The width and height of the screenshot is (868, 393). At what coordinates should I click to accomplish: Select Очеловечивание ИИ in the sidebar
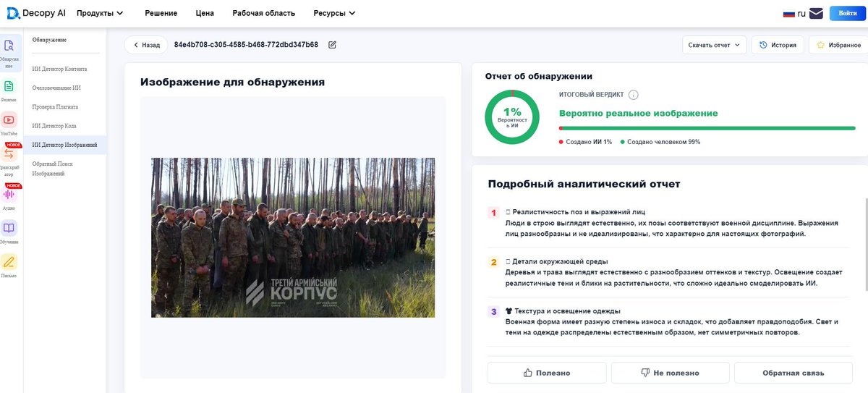click(56, 88)
